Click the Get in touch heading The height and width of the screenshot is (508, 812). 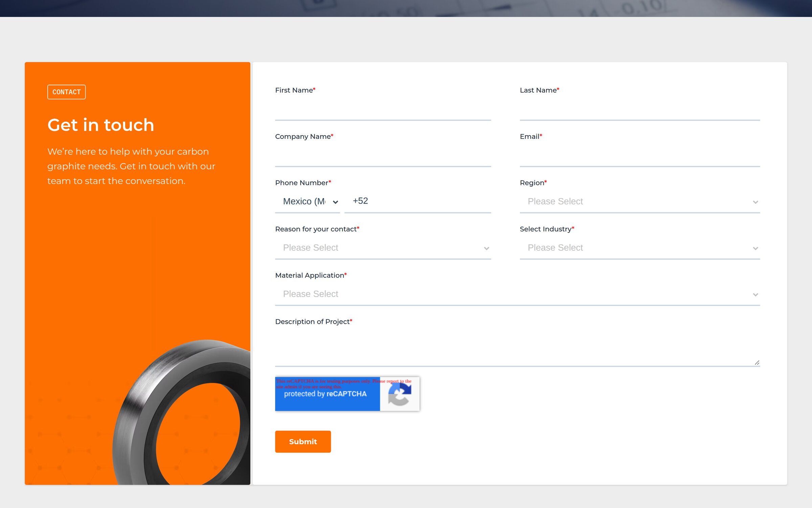pyautogui.click(x=101, y=125)
